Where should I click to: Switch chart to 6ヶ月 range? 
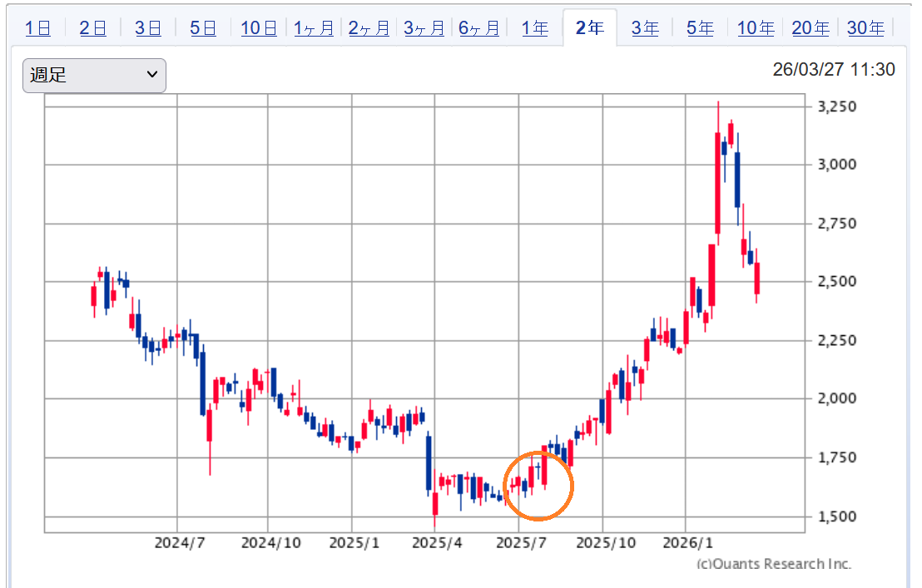coord(478,27)
